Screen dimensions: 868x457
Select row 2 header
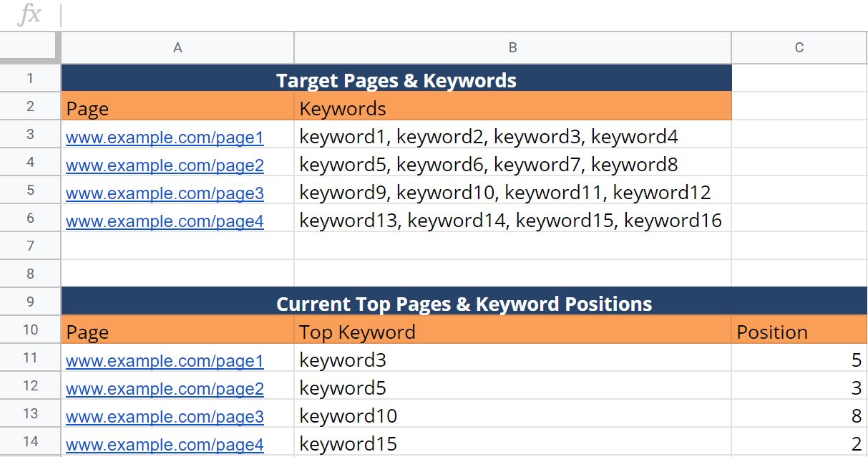(x=30, y=106)
